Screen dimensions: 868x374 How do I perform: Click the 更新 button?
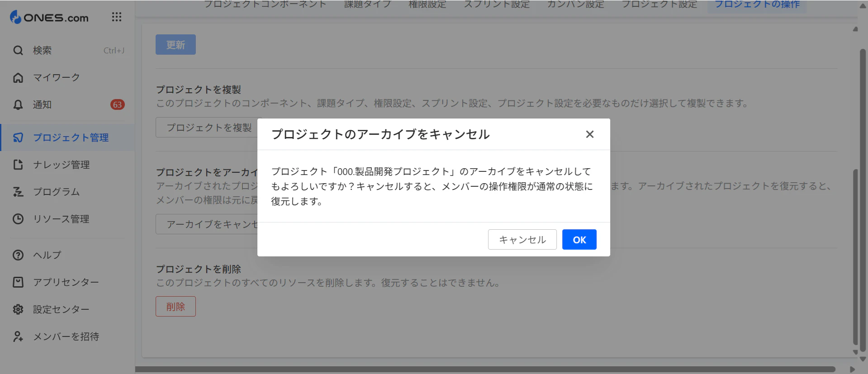[x=175, y=45]
